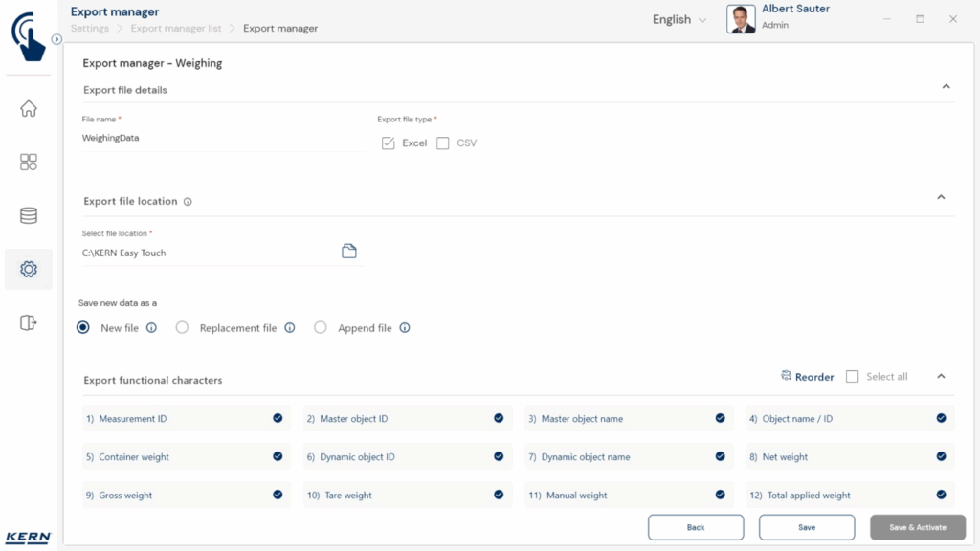Click the logout icon in sidebar
This screenshot has height=551, width=980.
(x=29, y=323)
